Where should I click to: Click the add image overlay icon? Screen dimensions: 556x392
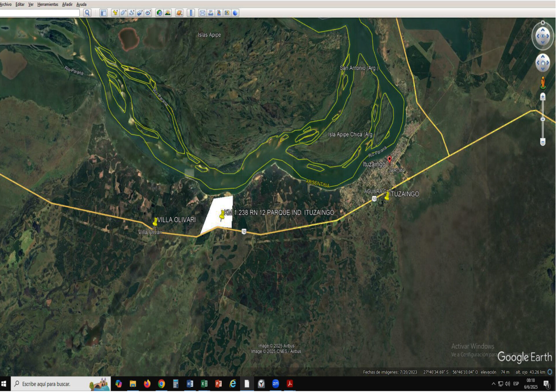[140, 13]
